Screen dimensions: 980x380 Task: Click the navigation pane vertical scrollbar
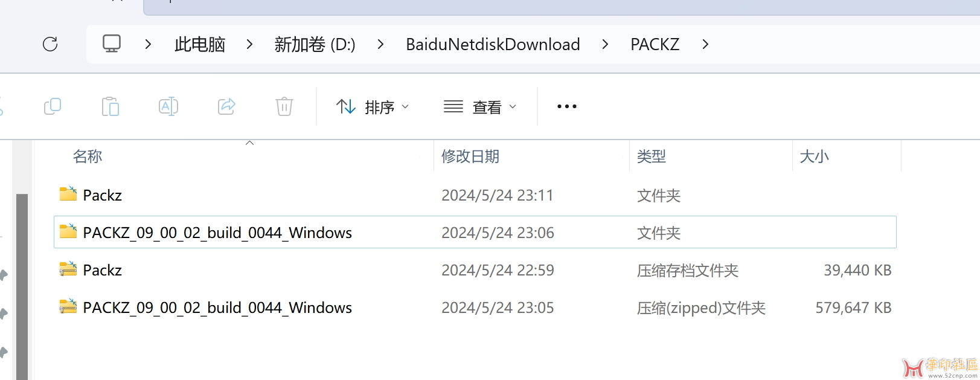pos(22,286)
